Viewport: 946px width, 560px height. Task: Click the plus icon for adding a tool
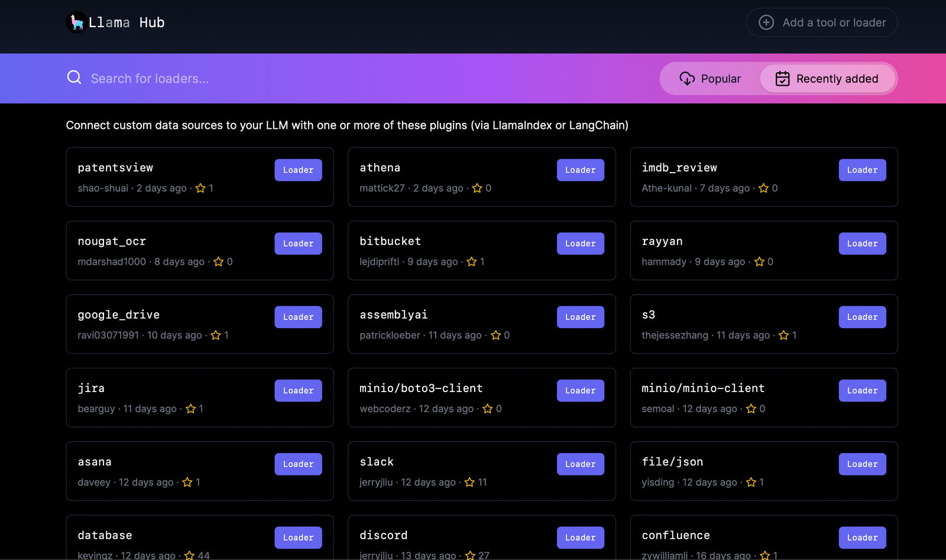[x=766, y=22]
